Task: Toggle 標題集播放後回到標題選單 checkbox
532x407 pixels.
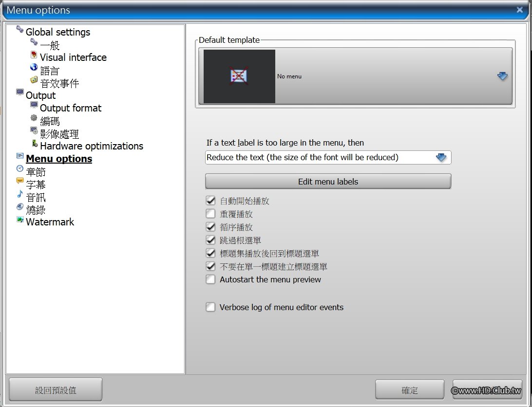Action: pyautogui.click(x=210, y=253)
